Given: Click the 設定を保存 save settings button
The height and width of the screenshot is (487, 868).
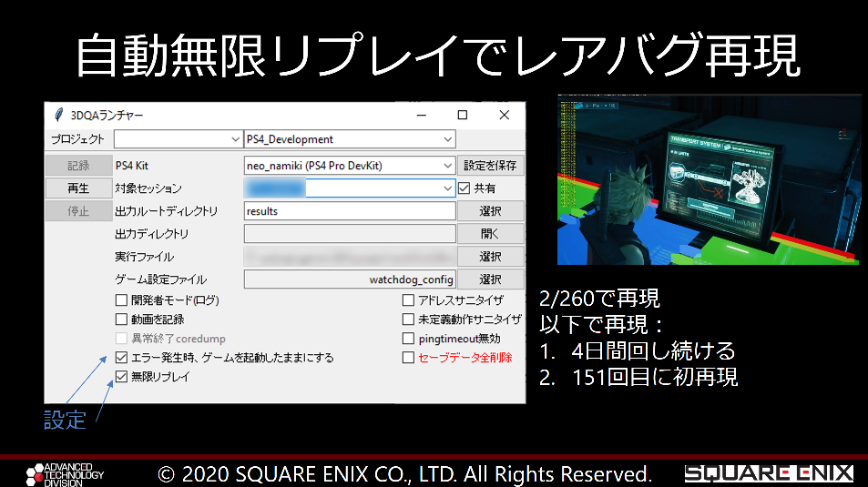Looking at the screenshot, I should tap(490, 166).
